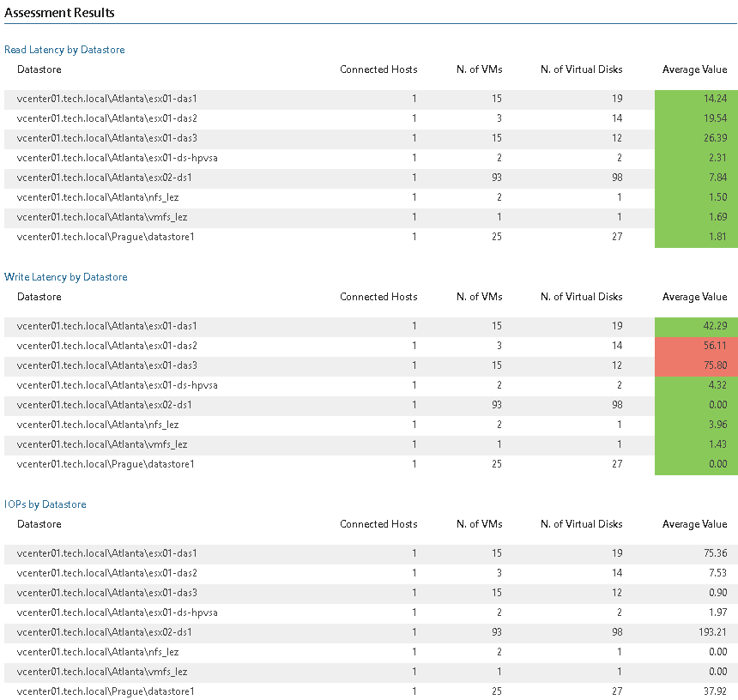Click the Assessment Results title
Viewport: 738px width, 700px height.
tap(60, 13)
